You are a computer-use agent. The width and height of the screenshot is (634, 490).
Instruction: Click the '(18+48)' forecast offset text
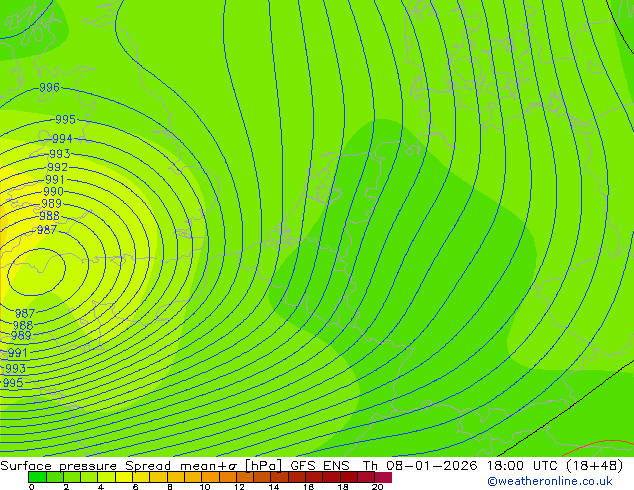pyautogui.click(x=594, y=466)
